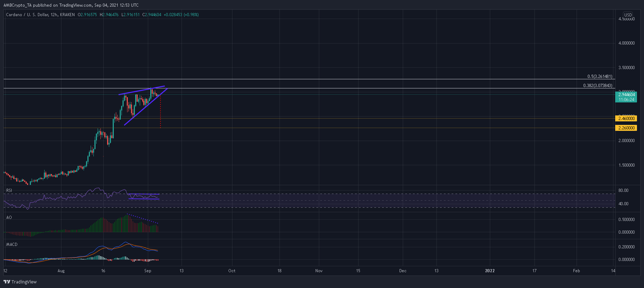Click Feb on the time axis

coord(576,271)
